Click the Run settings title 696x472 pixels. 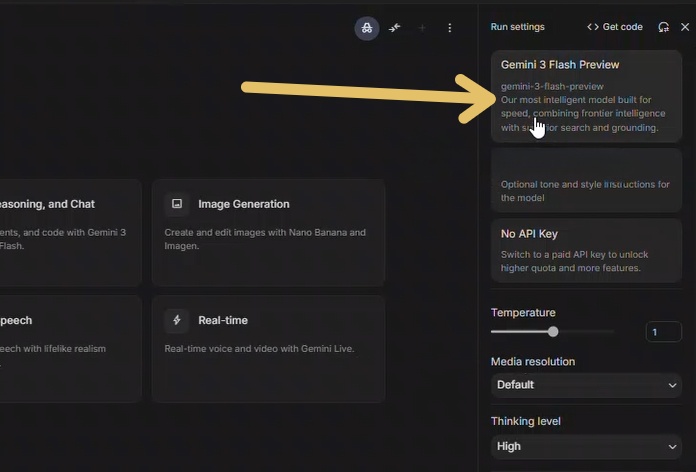(x=517, y=27)
